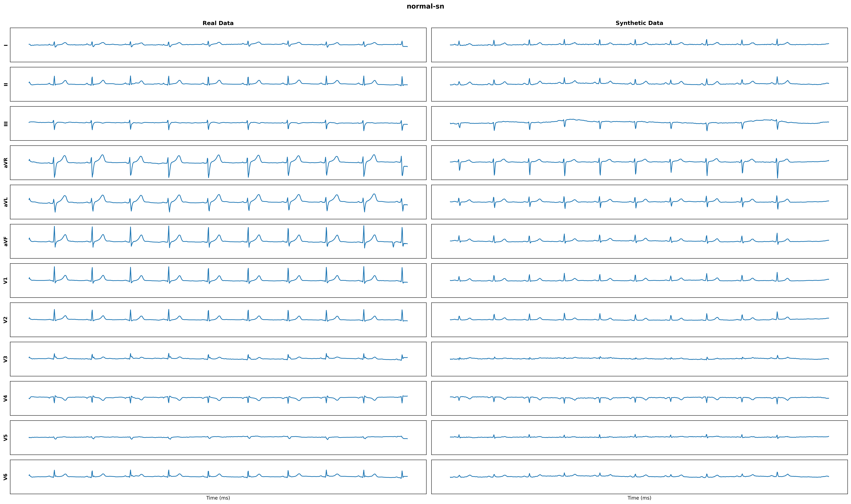Click the Real Data column heading
851x504 pixels.
[x=218, y=23]
